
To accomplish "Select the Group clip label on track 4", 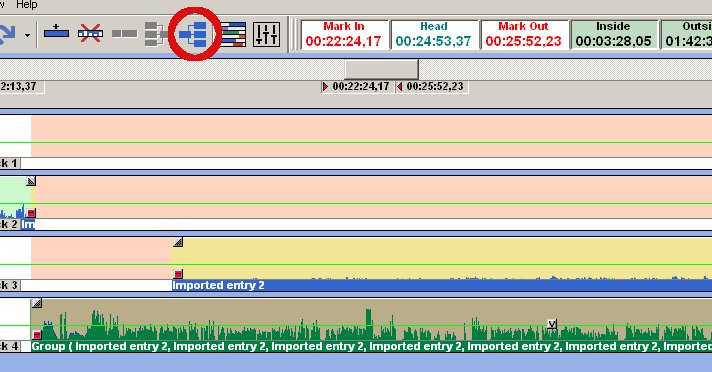I will click(x=371, y=347).
